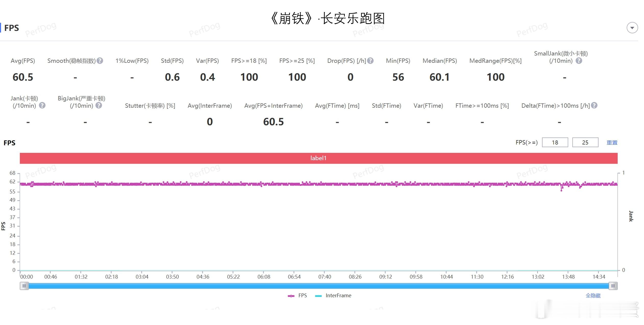The image size is (644, 325).
Task: Click the Std(FTime) label
Action: [386, 106]
